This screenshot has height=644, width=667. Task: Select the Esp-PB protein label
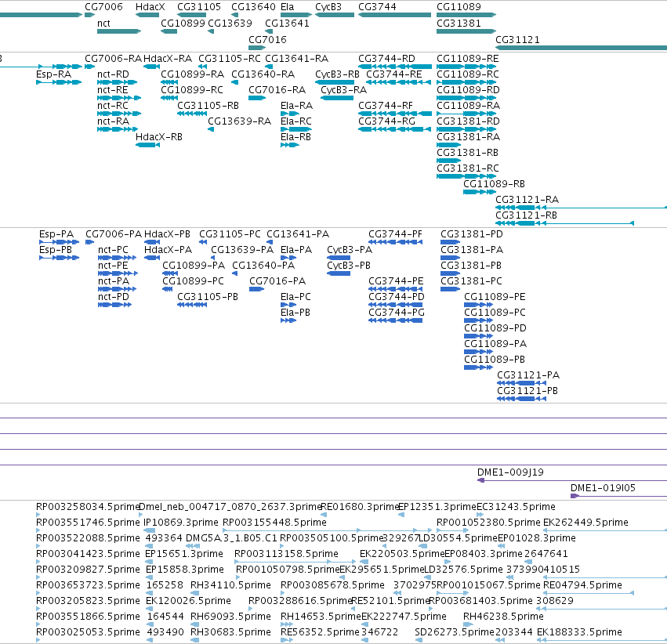[x=56, y=249]
